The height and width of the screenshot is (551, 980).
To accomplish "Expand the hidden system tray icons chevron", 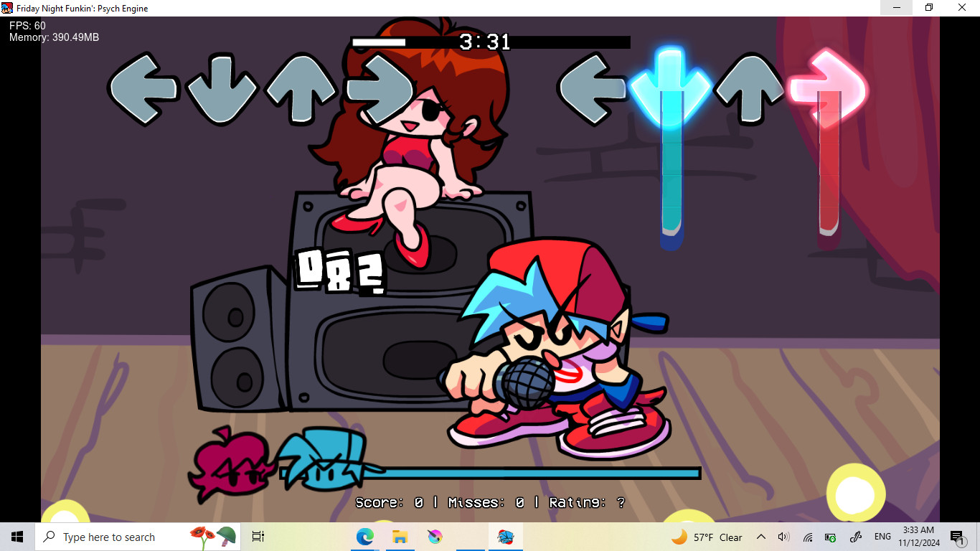I will click(x=761, y=537).
